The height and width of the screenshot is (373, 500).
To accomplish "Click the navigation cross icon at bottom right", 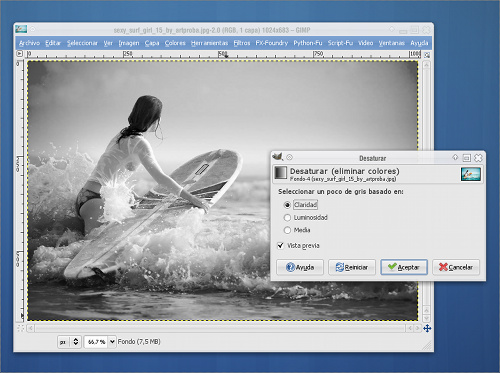I will click(427, 328).
